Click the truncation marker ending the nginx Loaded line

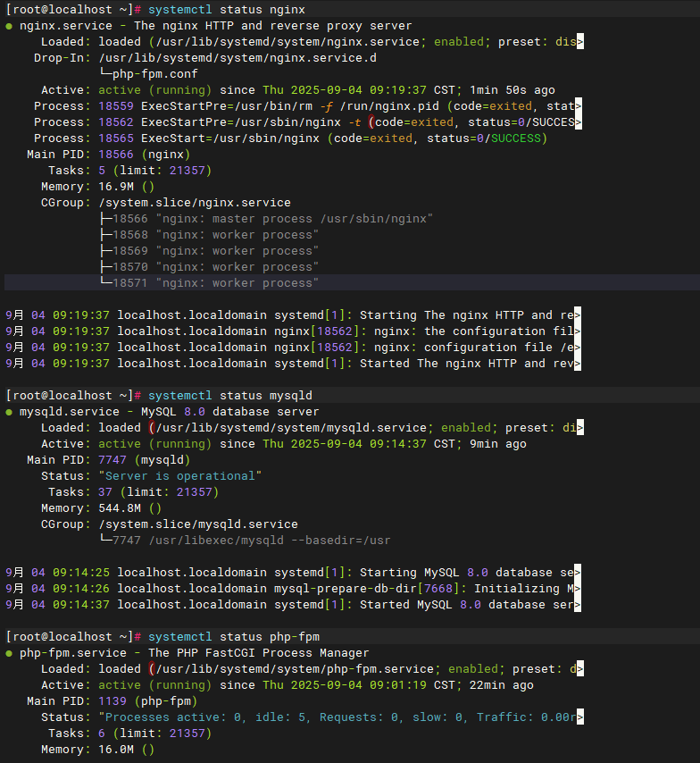579,42
